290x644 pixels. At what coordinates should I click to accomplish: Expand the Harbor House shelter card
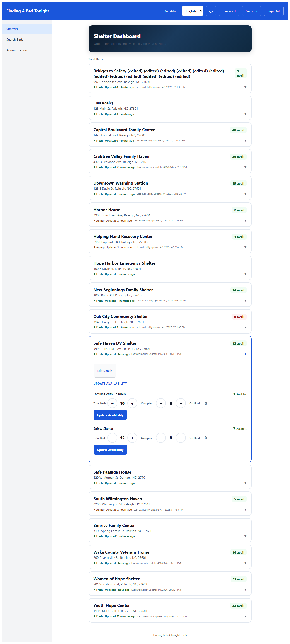click(245, 220)
